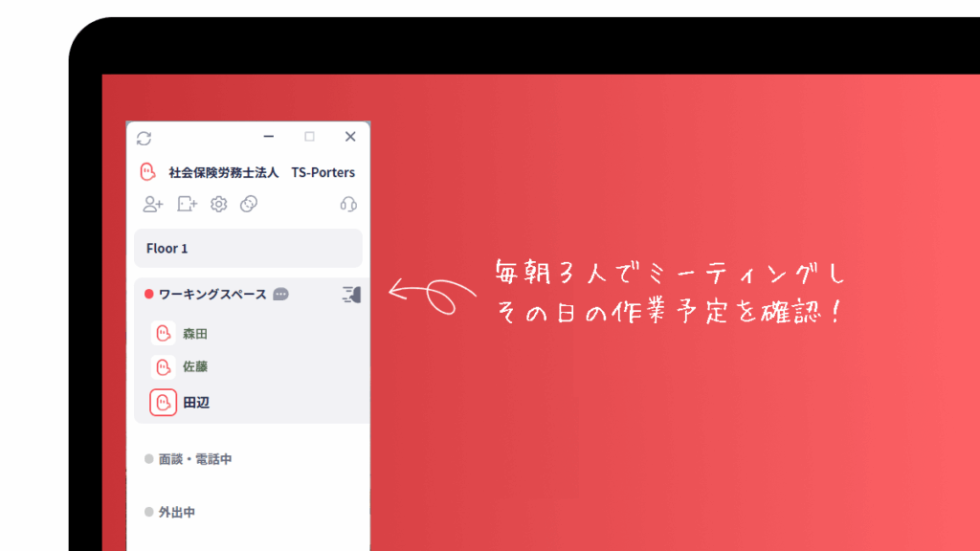Add a new room with door-plus icon
The height and width of the screenshot is (551, 980).
[187, 205]
